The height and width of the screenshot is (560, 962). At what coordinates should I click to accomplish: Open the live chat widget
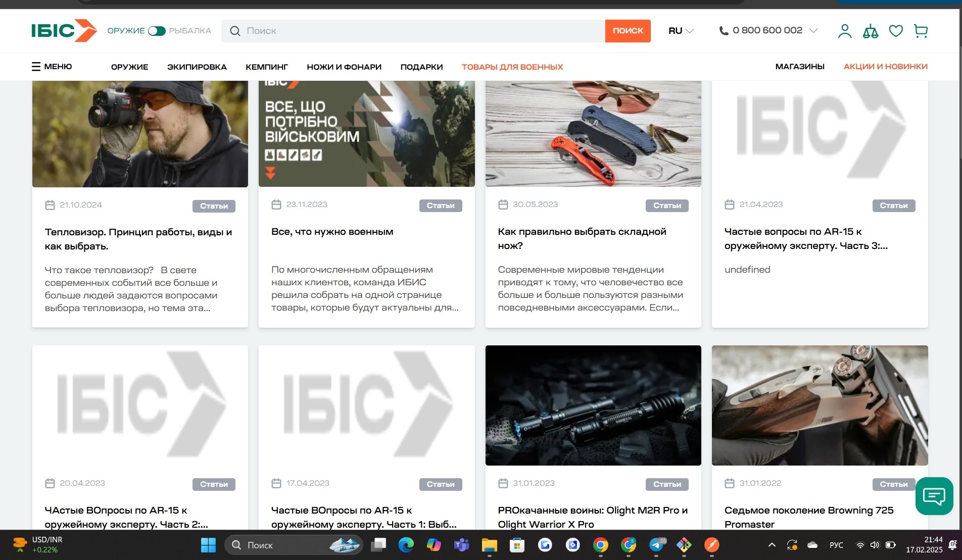pyautogui.click(x=934, y=496)
